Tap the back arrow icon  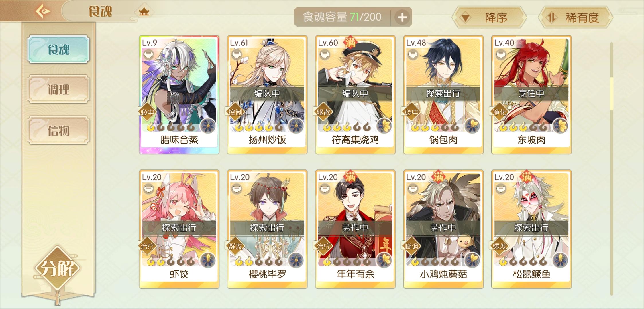[43, 11]
